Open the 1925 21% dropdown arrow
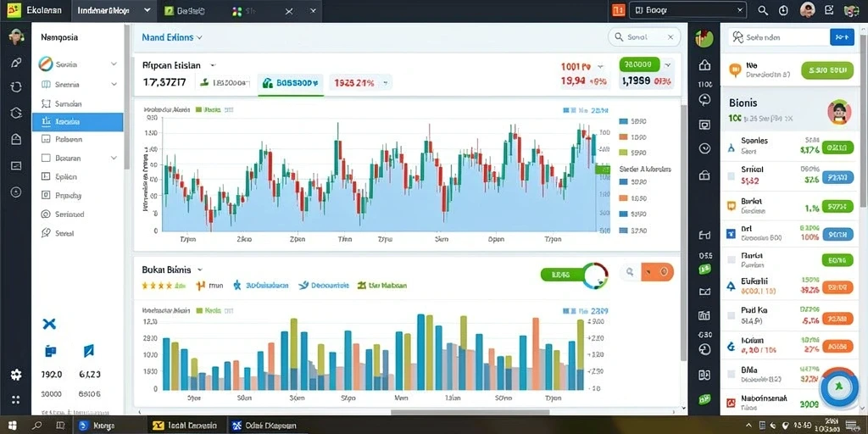868x434 pixels. pyautogui.click(x=386, y=83)
